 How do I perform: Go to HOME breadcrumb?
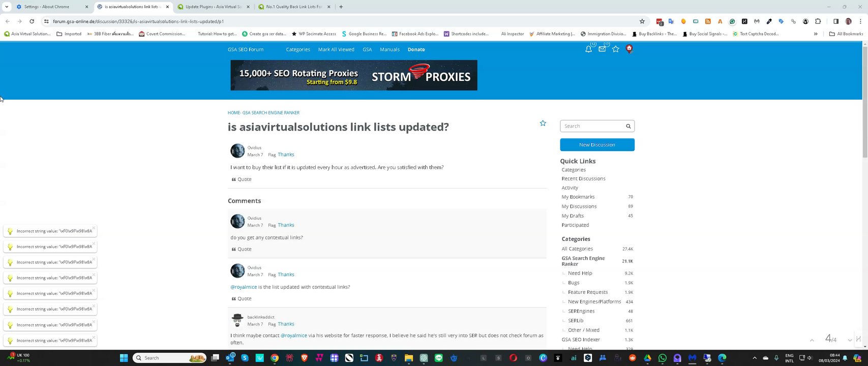tap(233, 113)
